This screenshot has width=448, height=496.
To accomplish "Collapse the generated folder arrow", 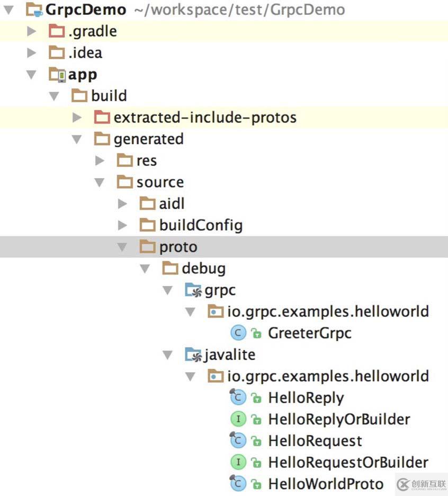I will (77, 139).
